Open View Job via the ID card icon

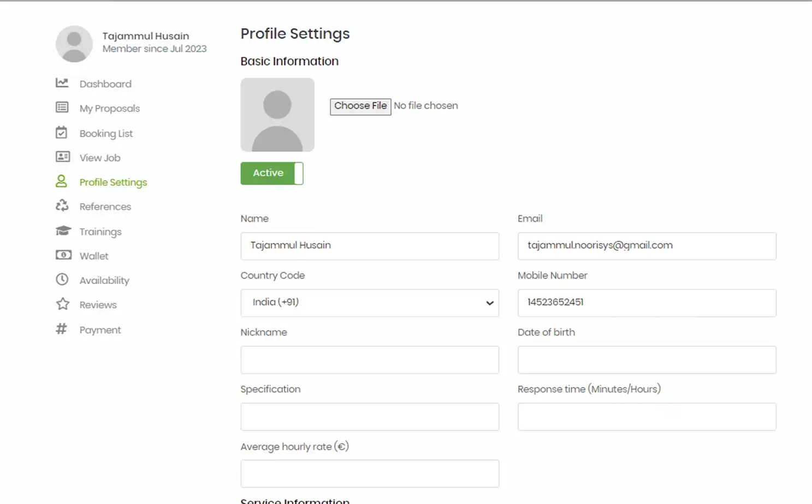[x=63, y=157]
